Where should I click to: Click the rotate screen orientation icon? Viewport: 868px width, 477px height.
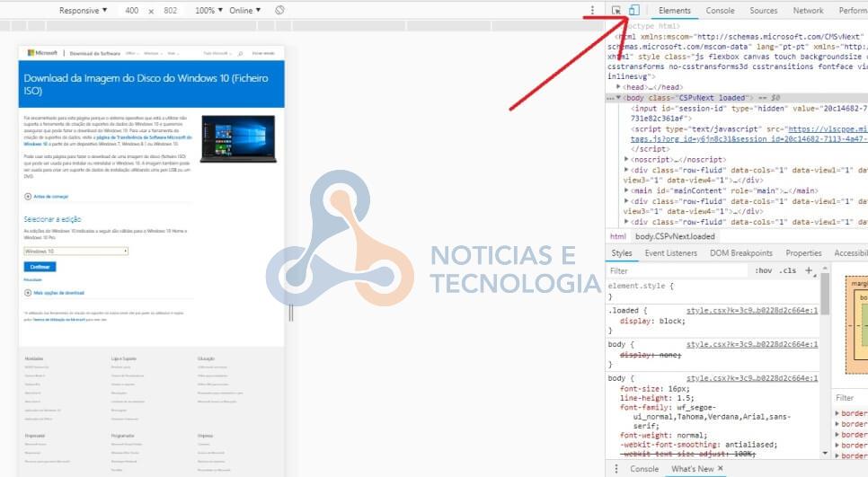tap(279, 10)
